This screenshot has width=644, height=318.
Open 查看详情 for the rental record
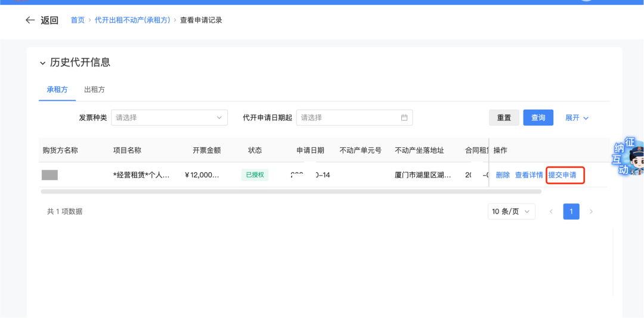coord(529,175)
